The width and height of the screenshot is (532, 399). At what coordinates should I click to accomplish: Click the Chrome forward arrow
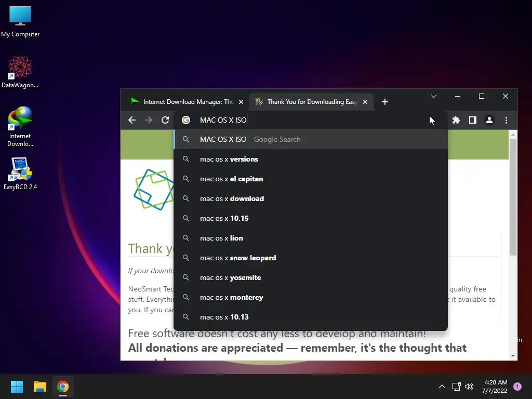point(149,120)
